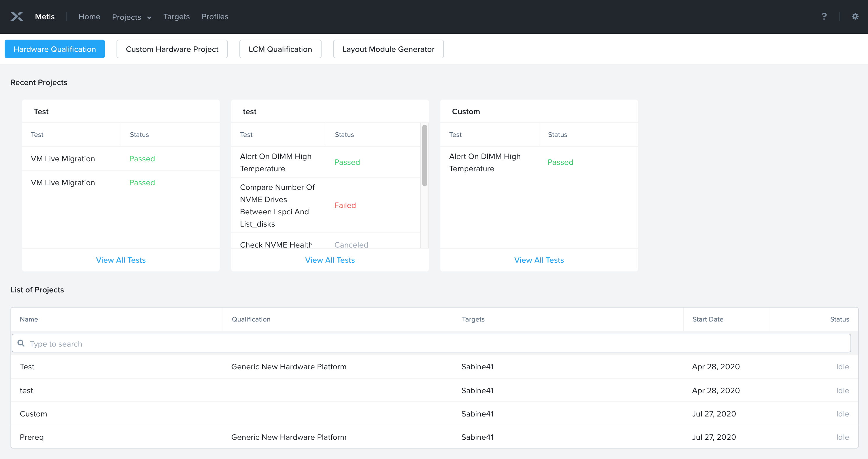
Task: Click the search magnifier icon
Action: 21,343
